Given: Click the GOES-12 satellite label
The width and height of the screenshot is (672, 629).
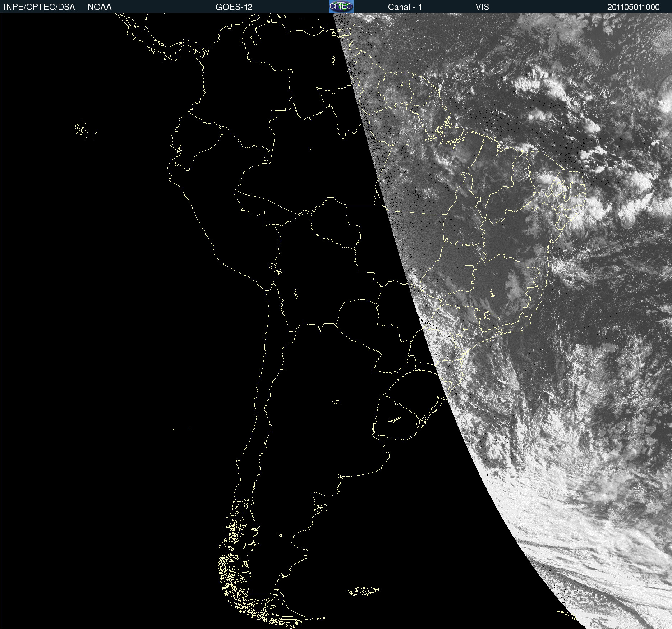Looking at the screenshot, I should [234, 7].
